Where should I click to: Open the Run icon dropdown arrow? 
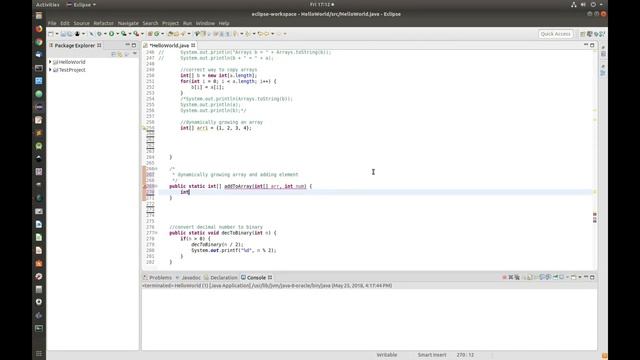(x=117, y=34)
